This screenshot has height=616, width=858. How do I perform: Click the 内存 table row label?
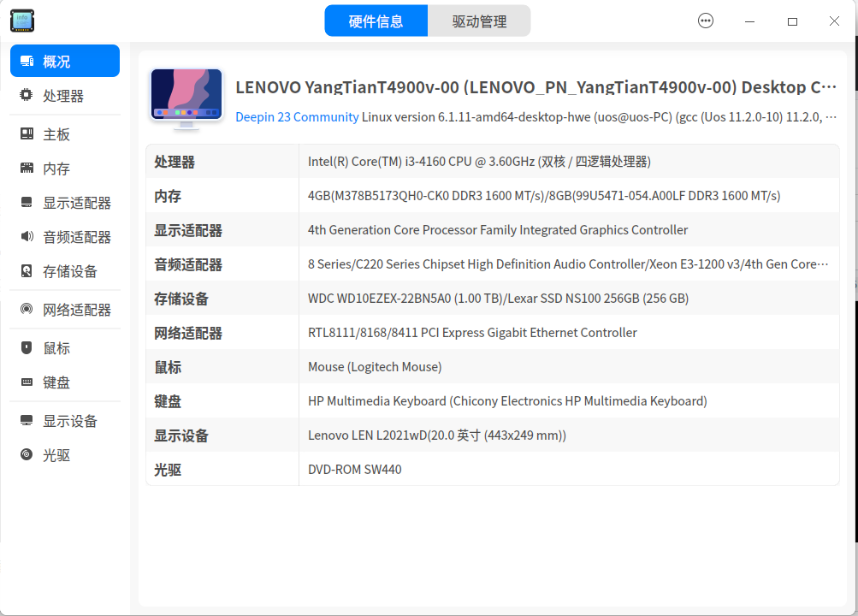[x=168, y=196]
